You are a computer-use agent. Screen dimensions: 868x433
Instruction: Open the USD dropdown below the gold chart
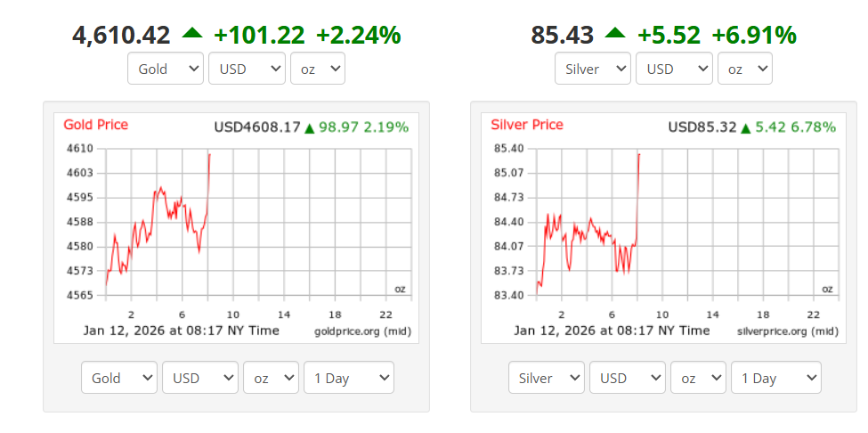(x=200, y=378)
